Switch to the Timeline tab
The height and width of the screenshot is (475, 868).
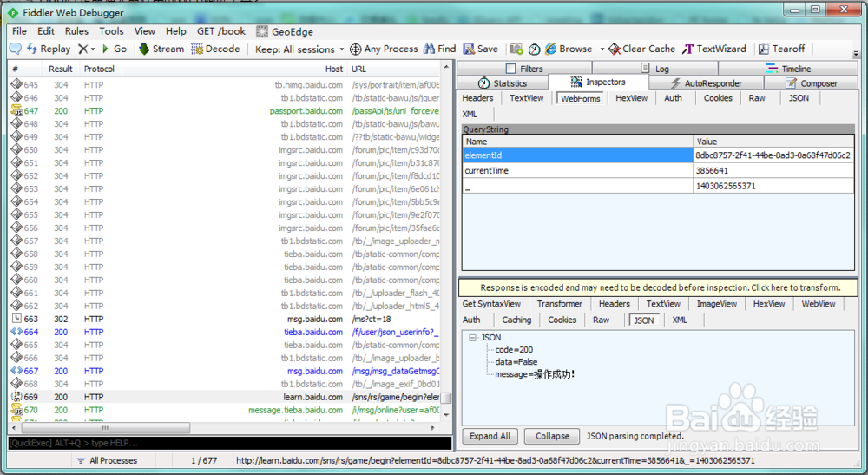click(788, 68)
